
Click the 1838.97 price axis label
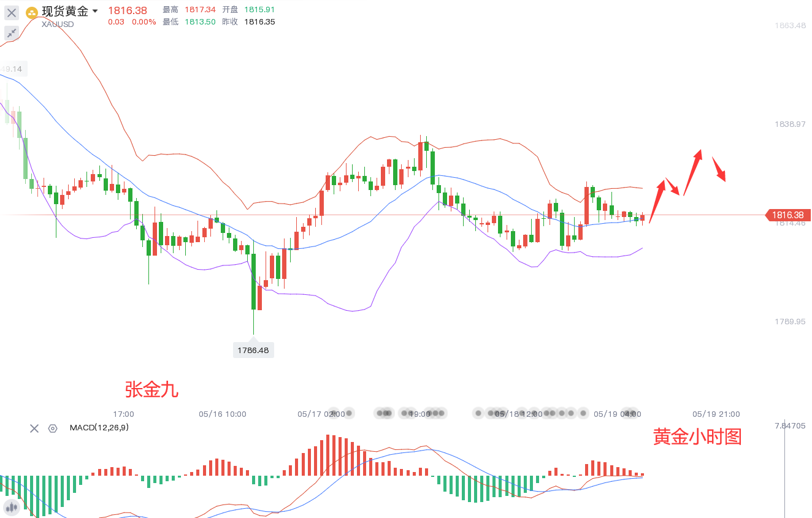point(790,124)
